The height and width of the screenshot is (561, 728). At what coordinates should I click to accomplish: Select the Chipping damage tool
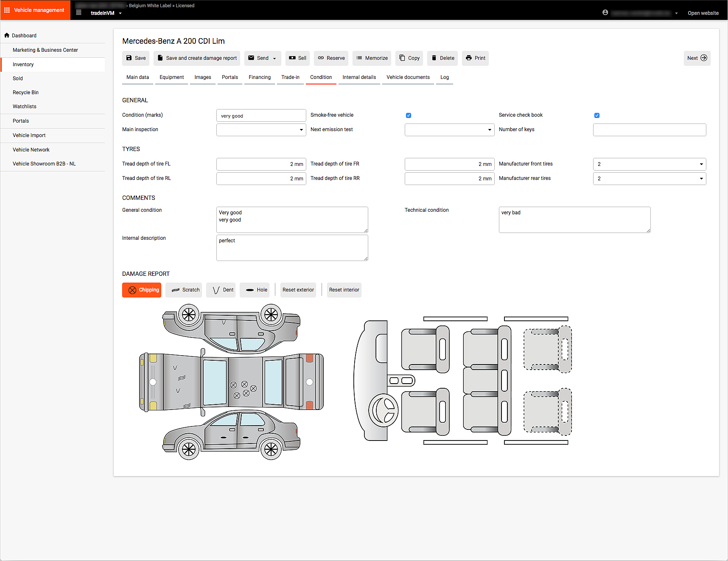tap(142, 290)
